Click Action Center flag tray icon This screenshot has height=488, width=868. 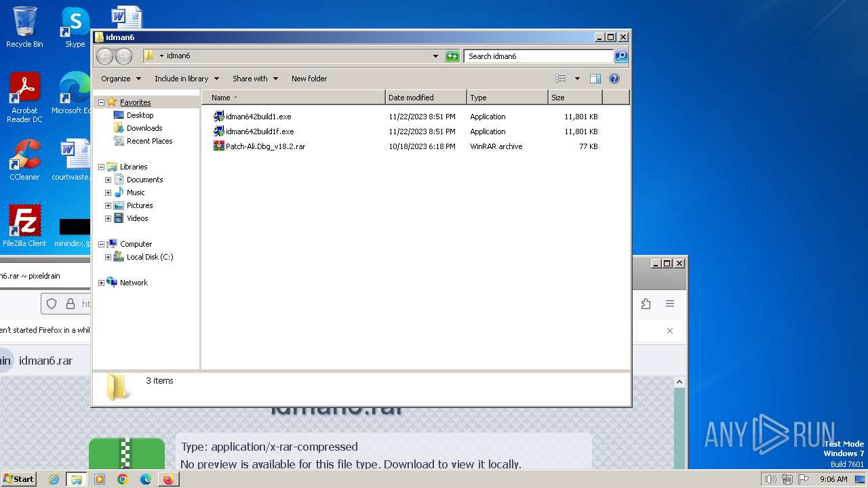[x=804, y=479]
